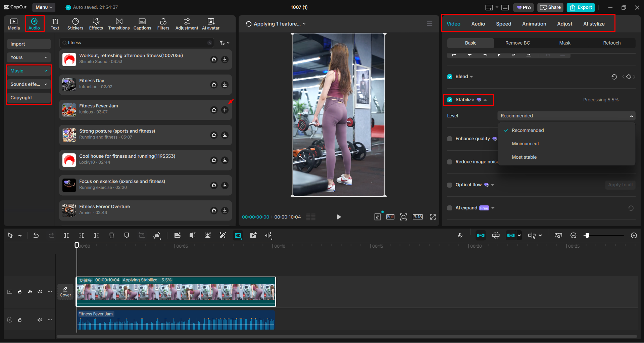Change the 9:16 aspect ratio

tap(417, 217)
